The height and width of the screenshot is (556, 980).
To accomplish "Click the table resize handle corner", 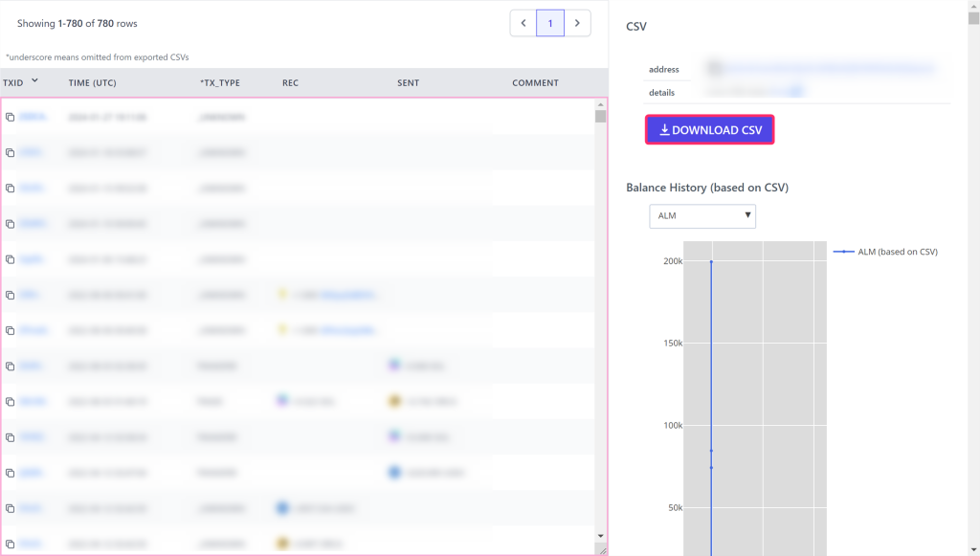I will [601, 549].
